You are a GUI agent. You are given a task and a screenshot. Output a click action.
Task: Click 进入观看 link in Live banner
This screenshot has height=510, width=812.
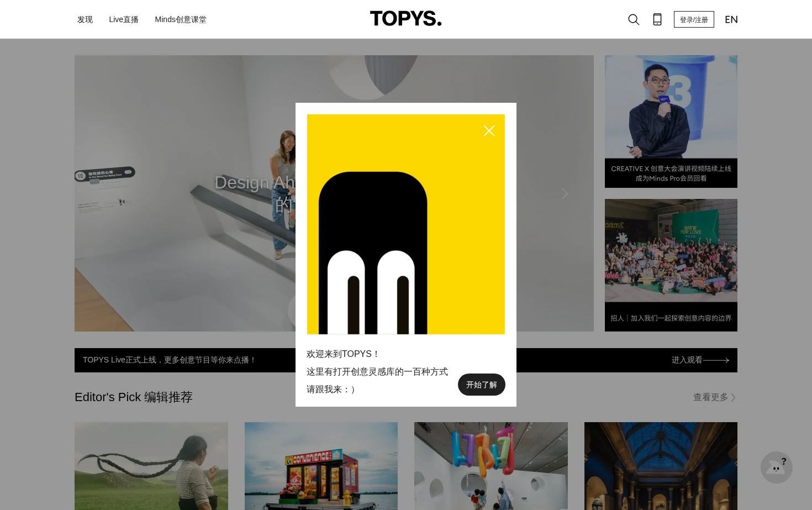pyautogui.click(x=700, y=360)
